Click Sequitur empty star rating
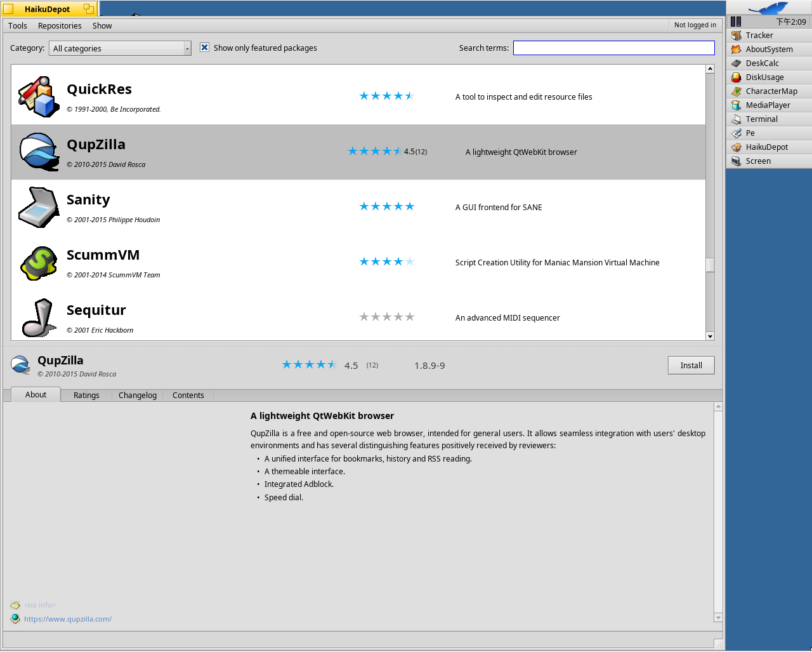 click(x=386, y=317)
